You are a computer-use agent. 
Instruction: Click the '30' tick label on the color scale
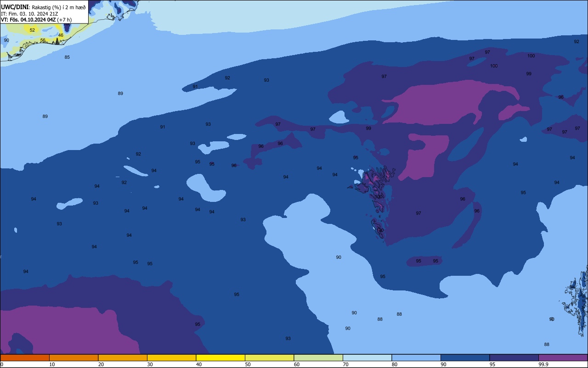pos(150,364)
